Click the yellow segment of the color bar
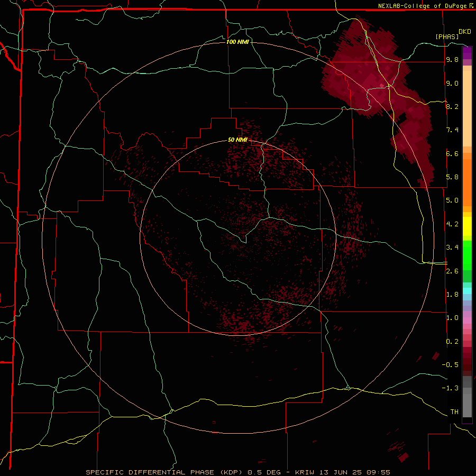Screen dimensions: 476x476 (x=467, y=226)
